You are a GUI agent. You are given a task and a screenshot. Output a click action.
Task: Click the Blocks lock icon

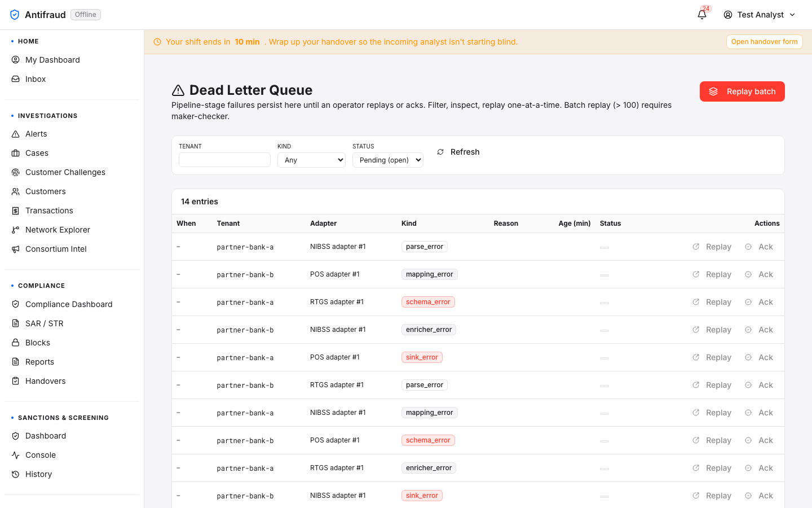tap(16, 343)
